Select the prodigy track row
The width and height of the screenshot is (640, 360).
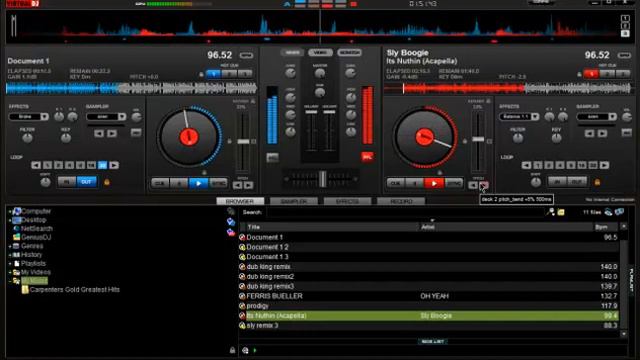[429, 306]
